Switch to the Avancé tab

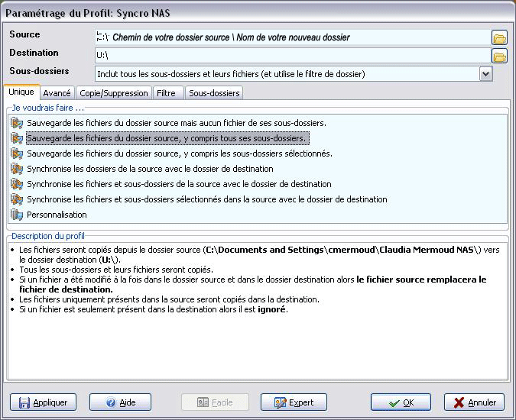pos(57,93)
